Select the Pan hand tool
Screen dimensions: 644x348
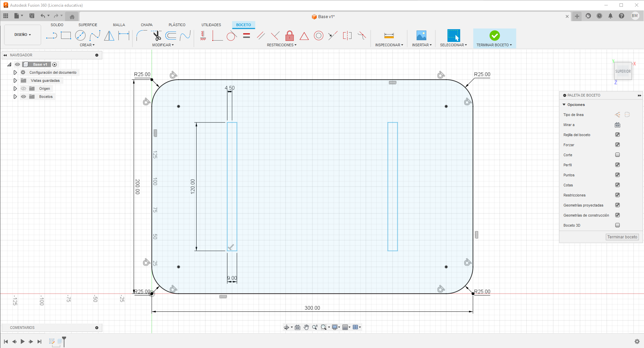click(306, 327)
